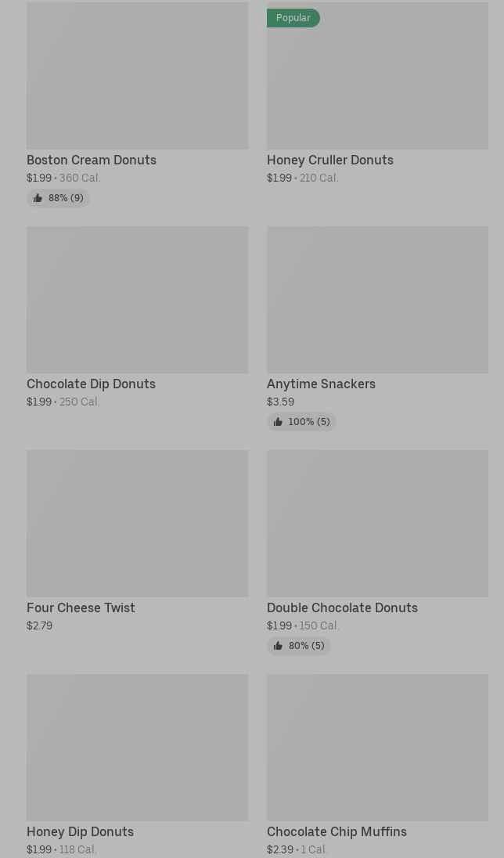Screen dimensions: 504x858
Task: Select the Double Chocolate Donuts title
Action: [342, 608]
